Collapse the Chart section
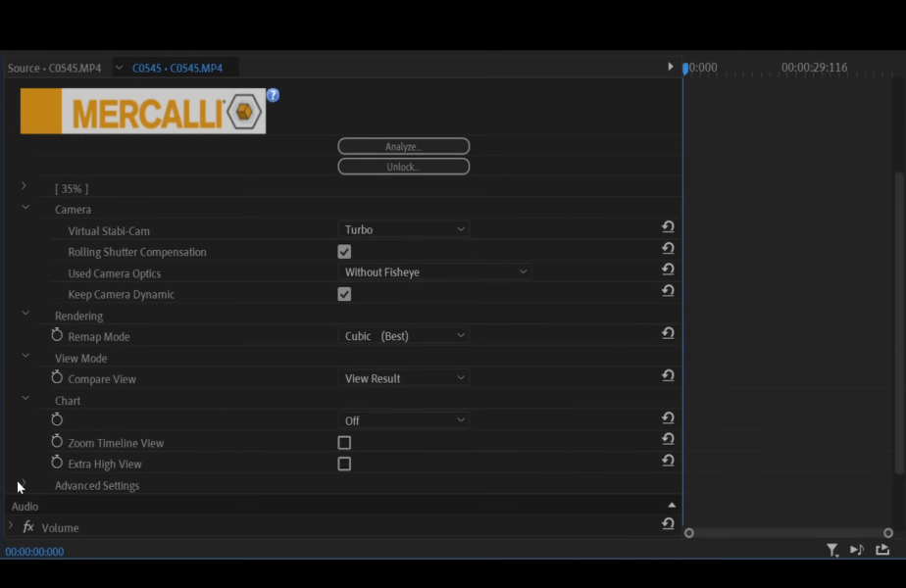The image size is (906, 588). pos(25,398)
